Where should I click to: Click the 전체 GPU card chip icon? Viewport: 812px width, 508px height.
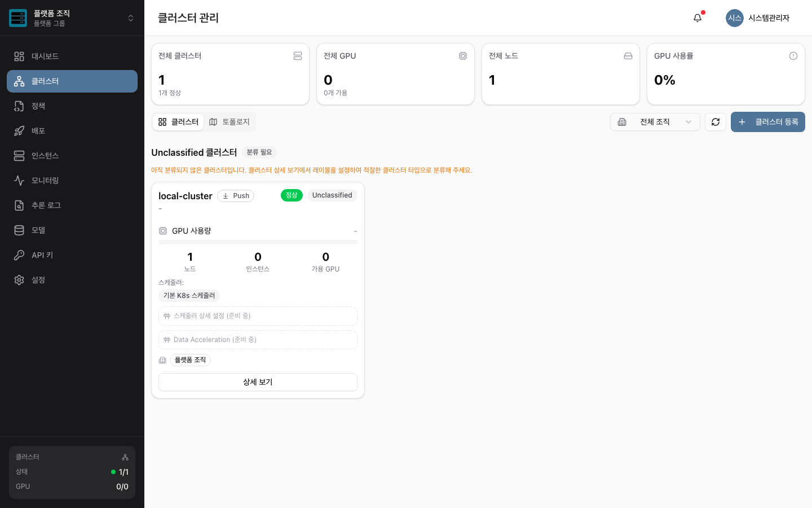click(463, 56)
